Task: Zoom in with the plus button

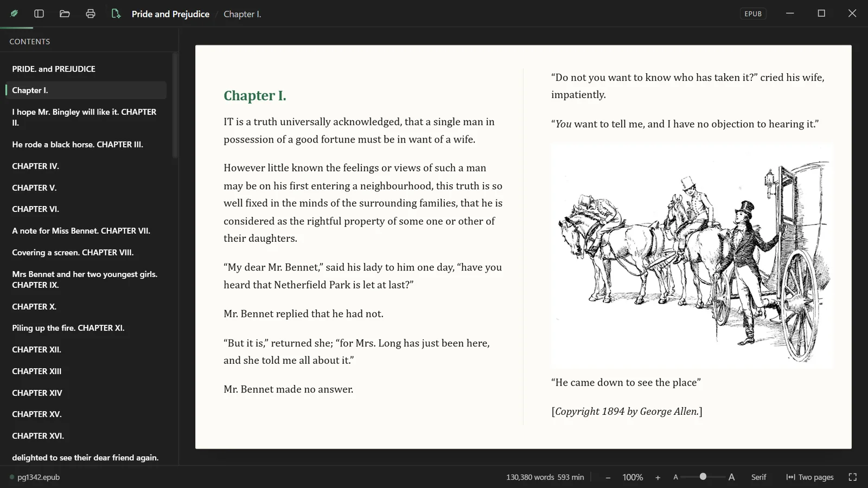Action: tap(658, 477)
